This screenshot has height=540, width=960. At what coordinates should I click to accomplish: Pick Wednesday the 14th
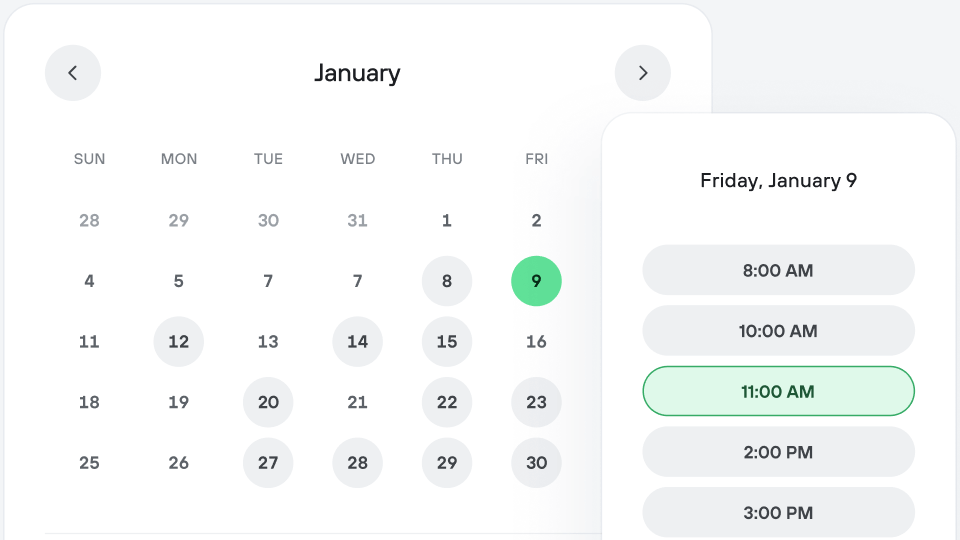click(x=358, y=342)
